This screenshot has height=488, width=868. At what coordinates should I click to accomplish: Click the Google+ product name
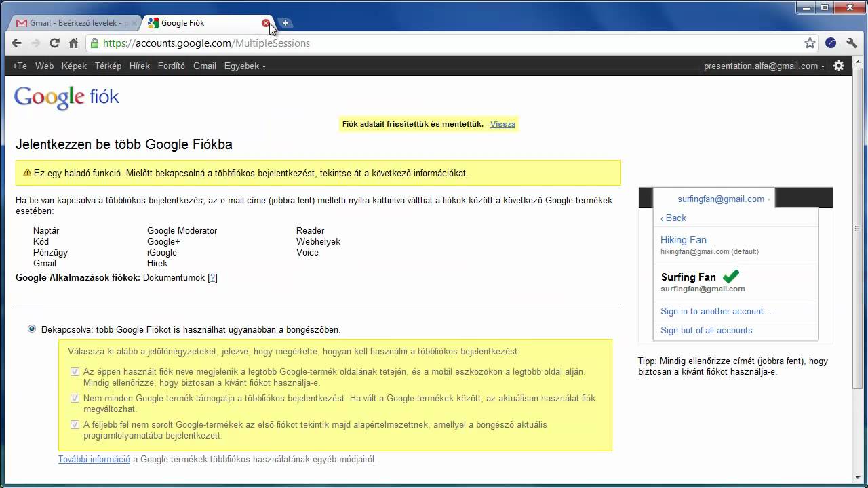point(163,242)
